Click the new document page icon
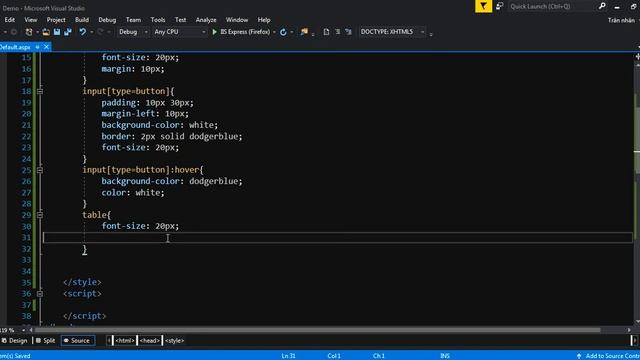The width and height of the screenshot is (640, 360). pos(326,32)
